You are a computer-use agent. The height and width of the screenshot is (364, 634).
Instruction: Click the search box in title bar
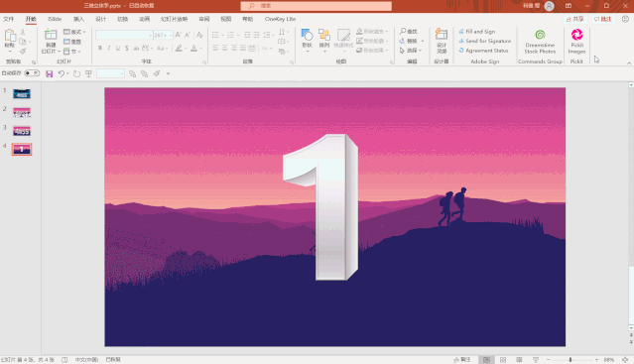pos(317,6)
